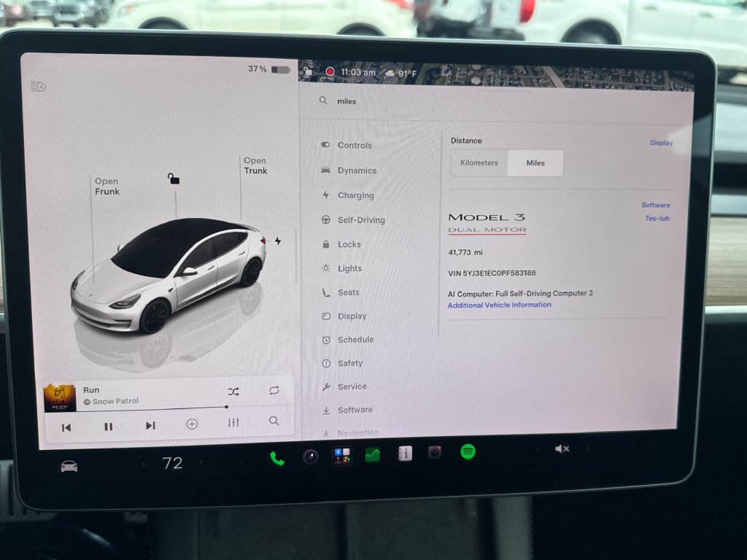747x560 pixels.
Task: Tap the VIN 5YJ3E1EC0PF583186 text
Action: point(492,273)
